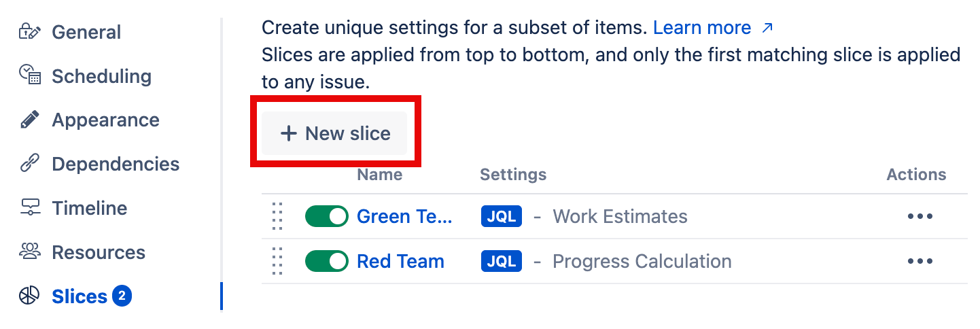
Task: Click the Resources people icon
Action: [x=30, y=252]
